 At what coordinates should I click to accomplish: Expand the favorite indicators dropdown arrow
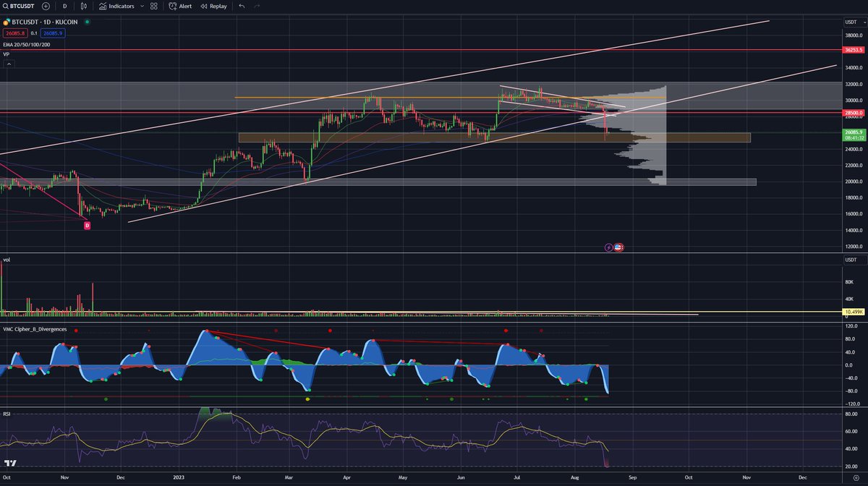(x=141, y=6)
